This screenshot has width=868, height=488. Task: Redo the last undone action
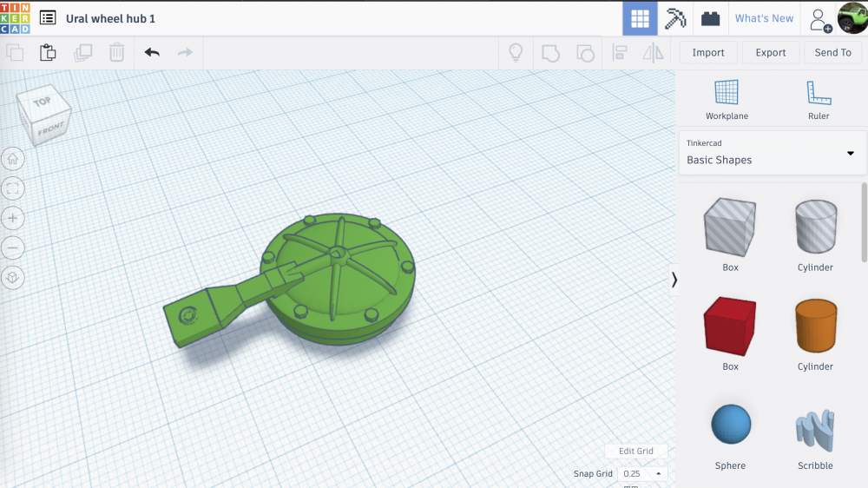point(185,53)
